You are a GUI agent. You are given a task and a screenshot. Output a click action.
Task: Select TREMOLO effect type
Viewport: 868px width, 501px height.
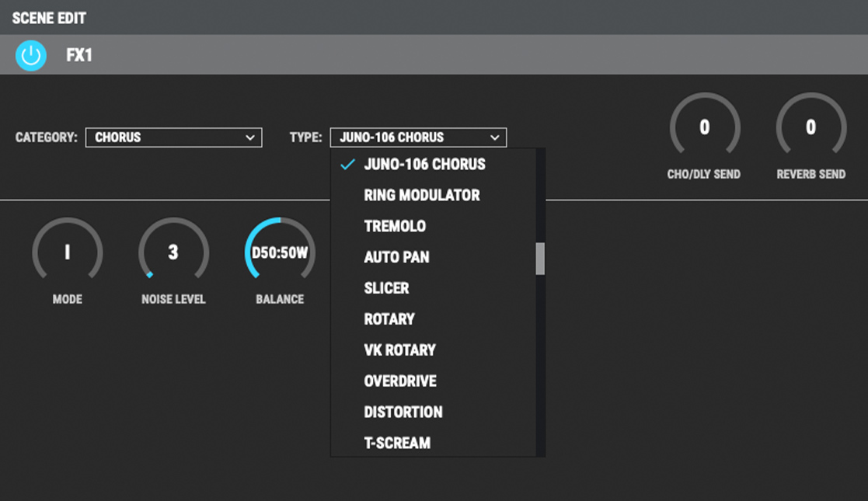click(x=433, y=226)
